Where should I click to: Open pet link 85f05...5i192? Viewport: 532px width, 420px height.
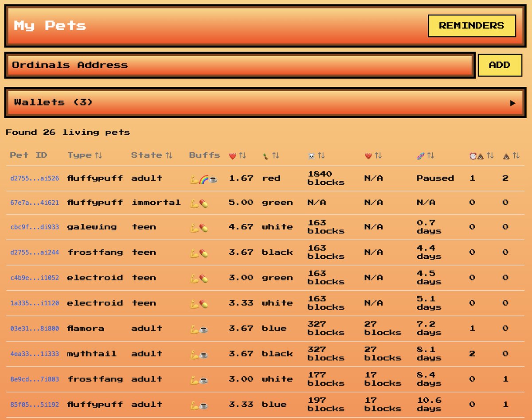pyautogui.click(x=35, y=404)
